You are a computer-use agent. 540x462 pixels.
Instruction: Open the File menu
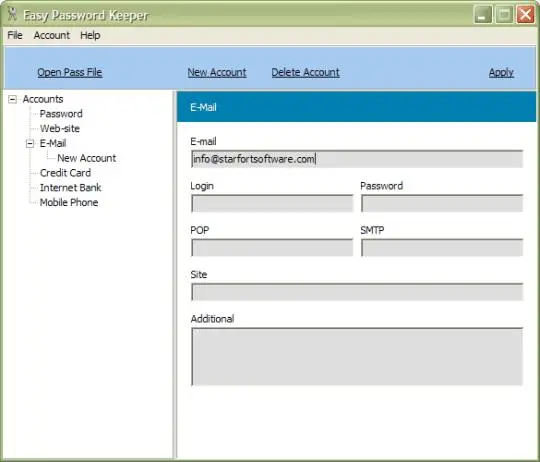pyautogui.click(x=15, y=35)
